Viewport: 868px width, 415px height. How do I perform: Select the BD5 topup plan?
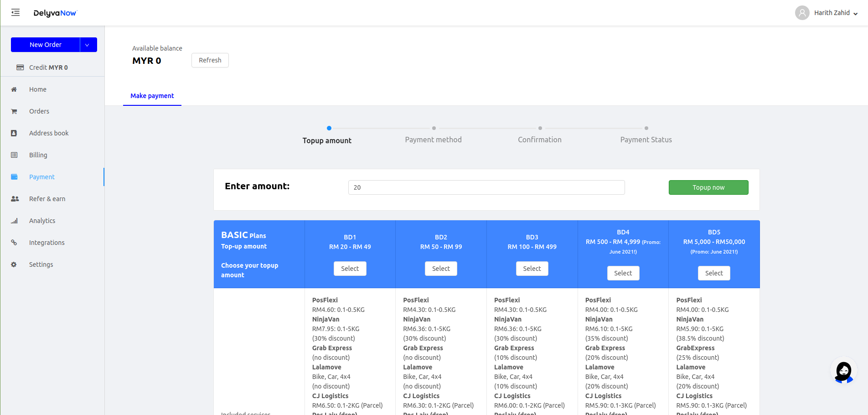[x=713, y=273]
